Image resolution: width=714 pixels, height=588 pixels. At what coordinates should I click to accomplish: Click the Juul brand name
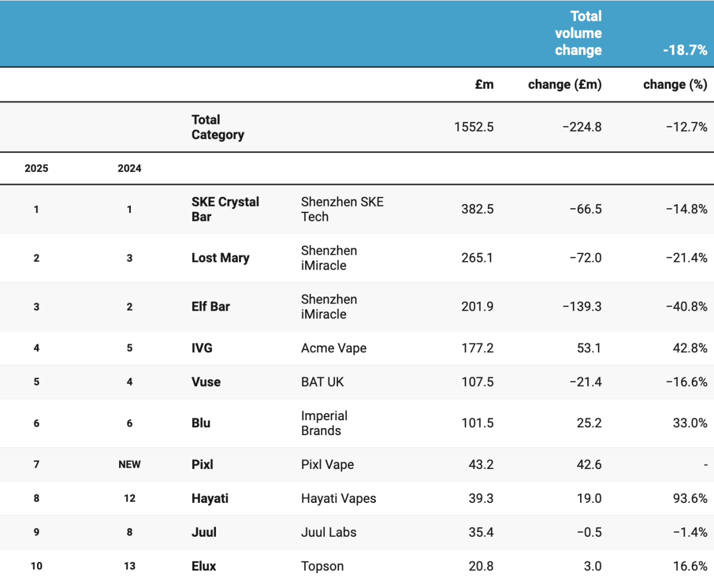204,532
